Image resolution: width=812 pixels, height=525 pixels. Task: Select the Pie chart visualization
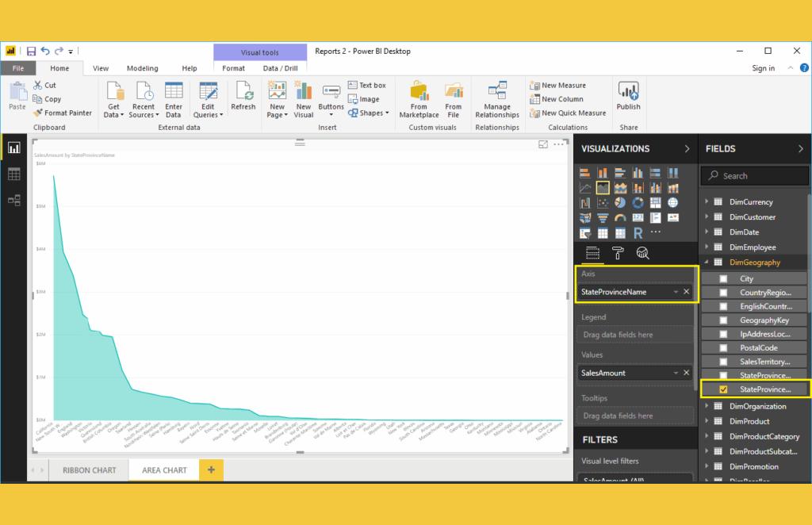[620, 203]
